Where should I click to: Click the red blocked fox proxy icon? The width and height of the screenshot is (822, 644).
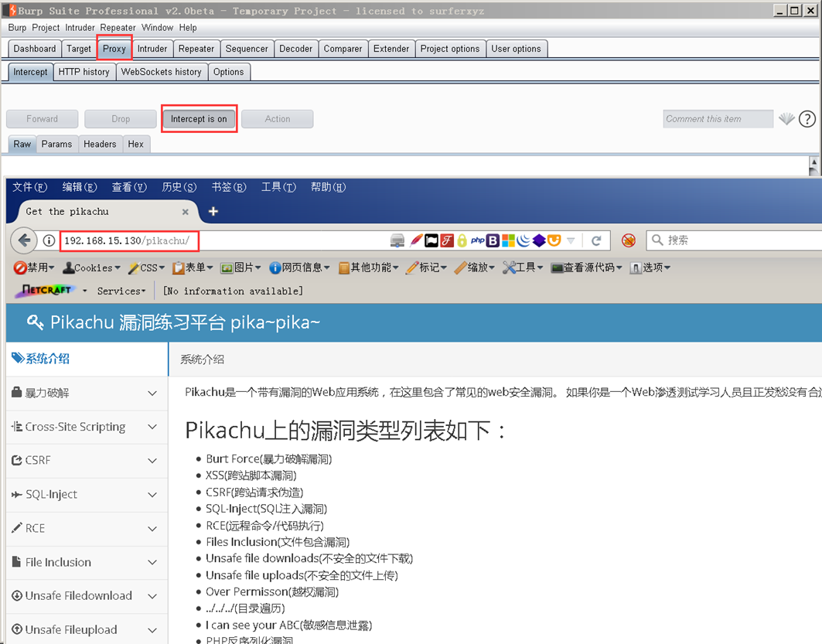(x=629, y=240)
